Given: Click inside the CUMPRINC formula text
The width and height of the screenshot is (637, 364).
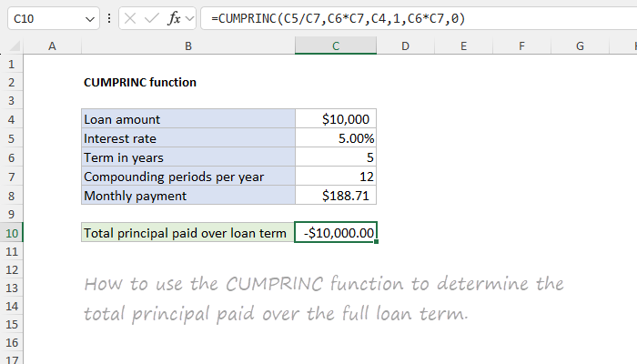Looking at the screenshot, I should (338, 18).
